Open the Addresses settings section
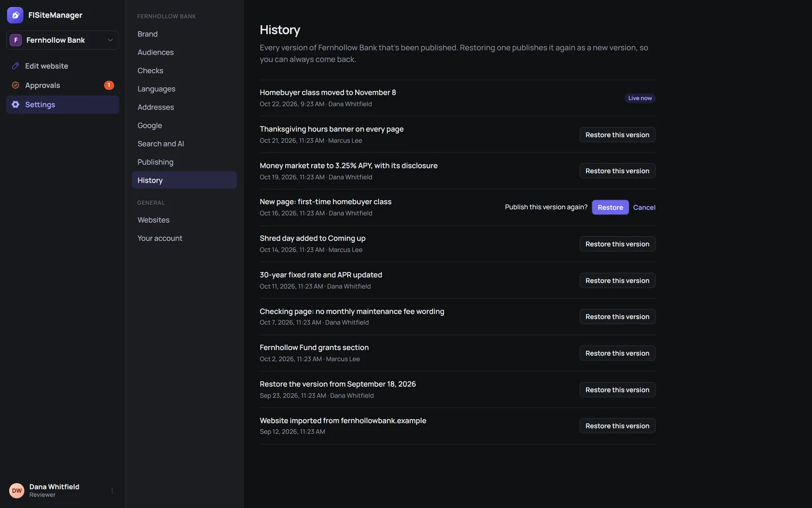Viewport: 812px width, 508px height. (184, 107)
